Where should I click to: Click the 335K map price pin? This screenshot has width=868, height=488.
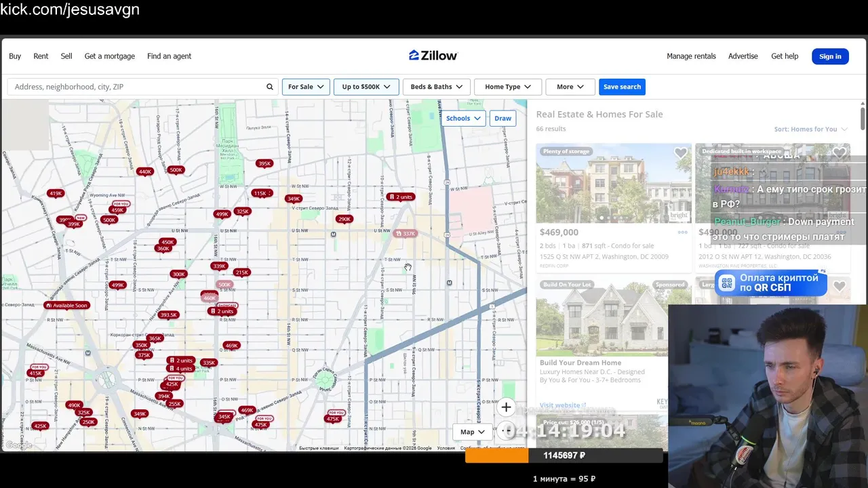(209, 363)
